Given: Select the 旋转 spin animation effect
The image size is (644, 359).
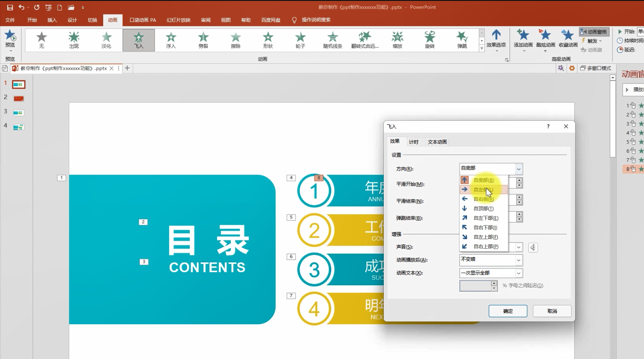Looking at the screenshot, I should point(429,40).
